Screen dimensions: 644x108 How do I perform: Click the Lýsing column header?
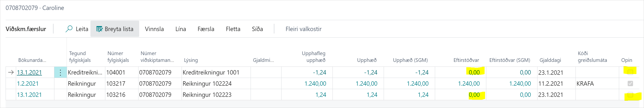[x=191, y=60]
